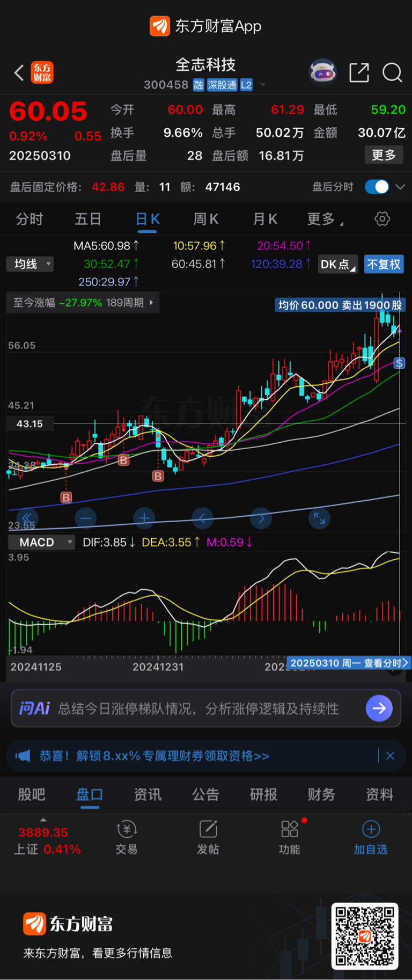Open the 资讯 tab

[x=148, y=794]
